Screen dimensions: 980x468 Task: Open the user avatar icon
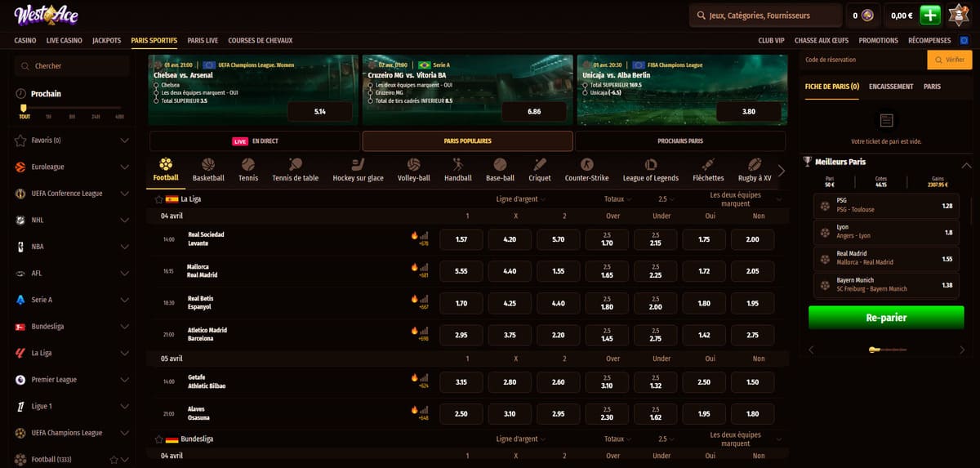tap(960, 15)
